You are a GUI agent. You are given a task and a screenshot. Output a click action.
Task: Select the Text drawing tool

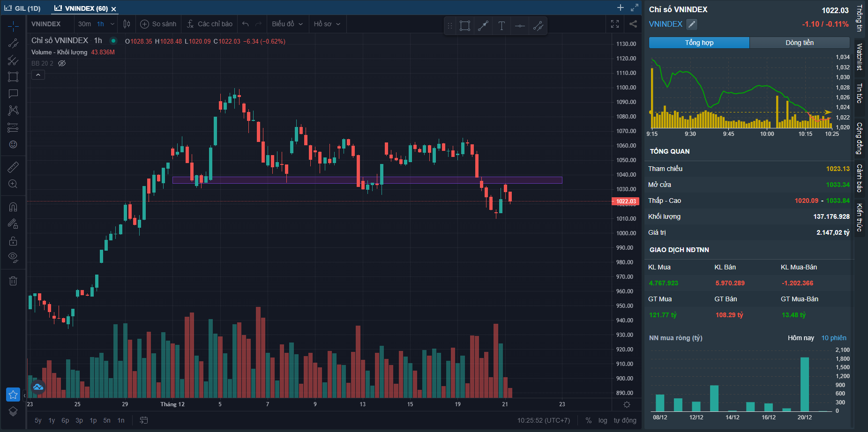(501, 26)
